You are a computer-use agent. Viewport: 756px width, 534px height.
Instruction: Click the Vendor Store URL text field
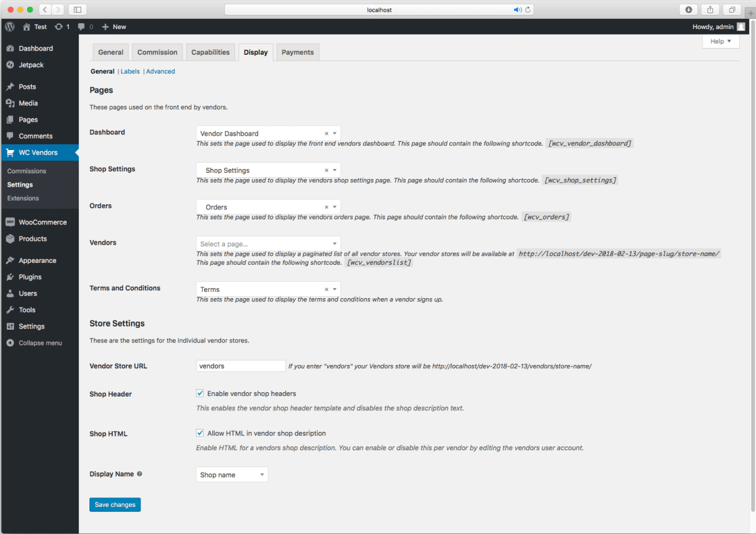[x=240, y=366]
